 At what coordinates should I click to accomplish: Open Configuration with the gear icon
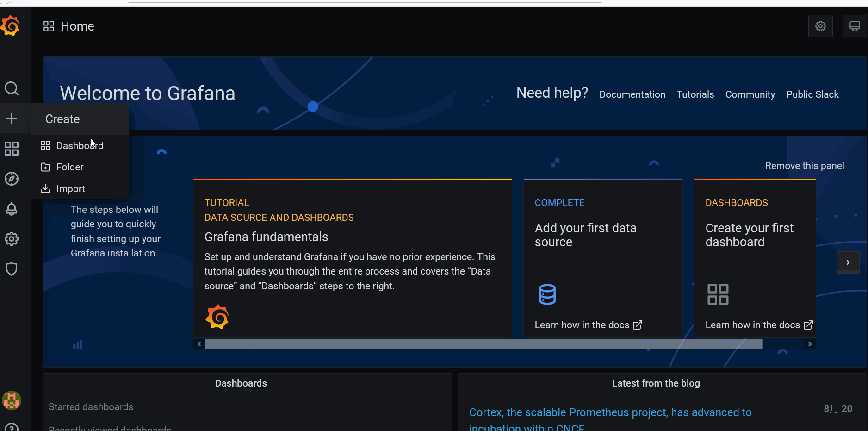click(12, 239)
